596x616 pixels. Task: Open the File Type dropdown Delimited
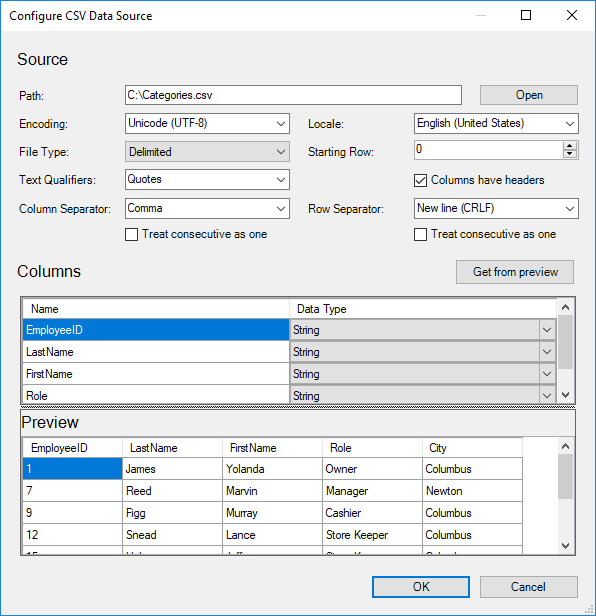coord(207,152)
